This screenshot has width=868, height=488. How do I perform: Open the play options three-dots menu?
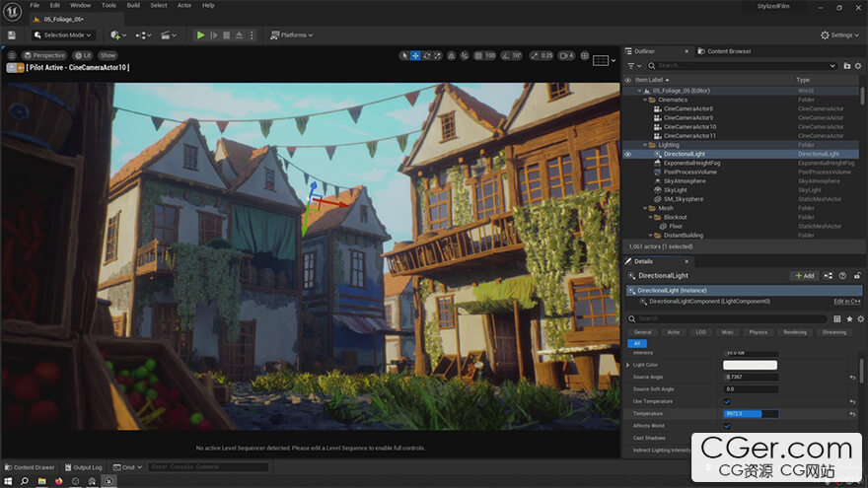(252, 35)
